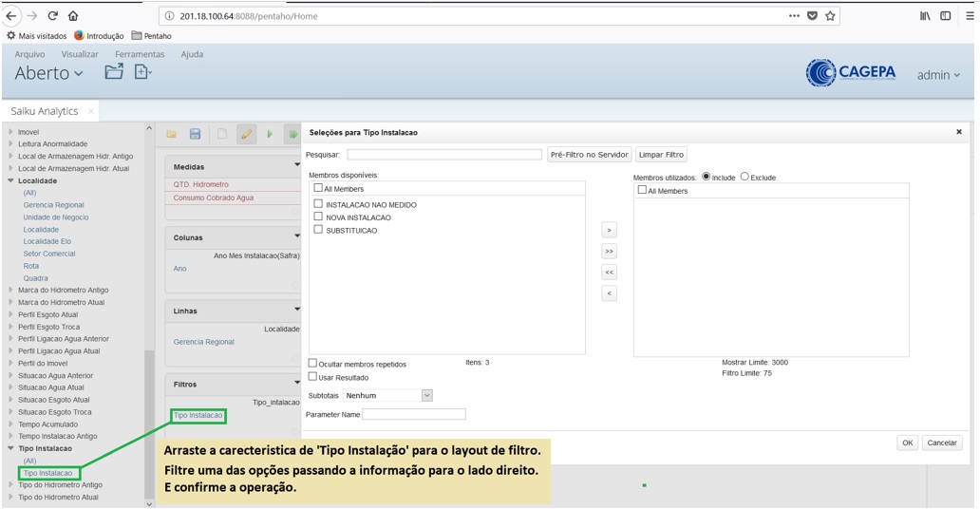
Task: Open the Ferramentas menu
Action: tap(140, 54)
